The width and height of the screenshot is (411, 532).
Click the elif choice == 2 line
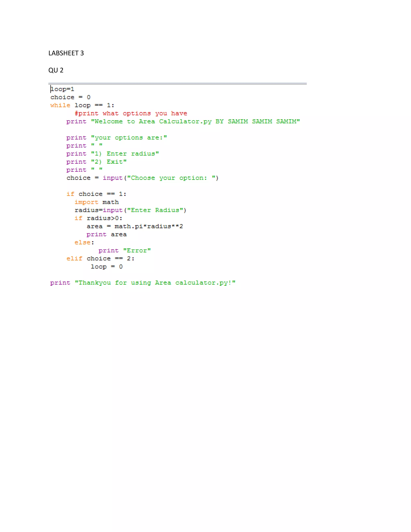(x=100, y=258)
